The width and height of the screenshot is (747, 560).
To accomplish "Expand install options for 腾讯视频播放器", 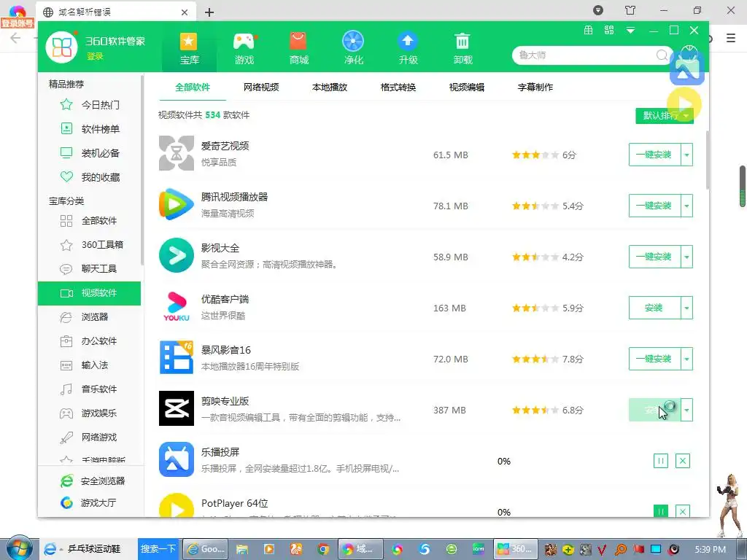I will pyautogui.click(x=686, y=206).
